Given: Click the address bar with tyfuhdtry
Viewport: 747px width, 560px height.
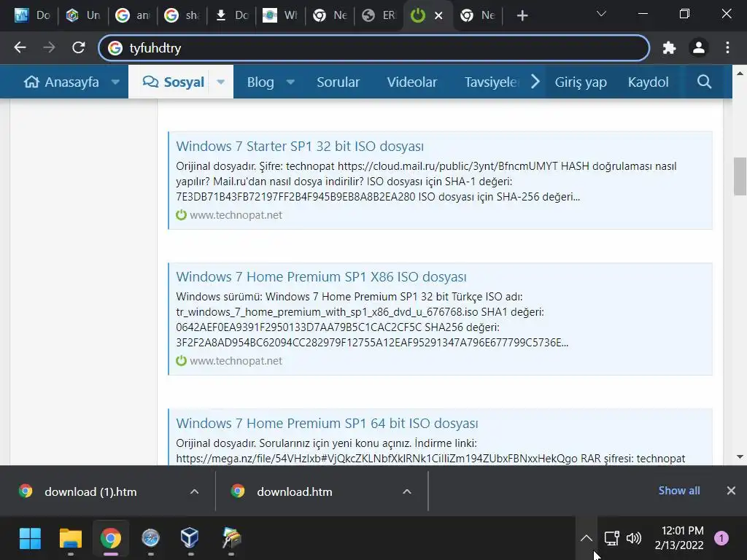Looking at the screenshot, I should click(x=374, y=47).
